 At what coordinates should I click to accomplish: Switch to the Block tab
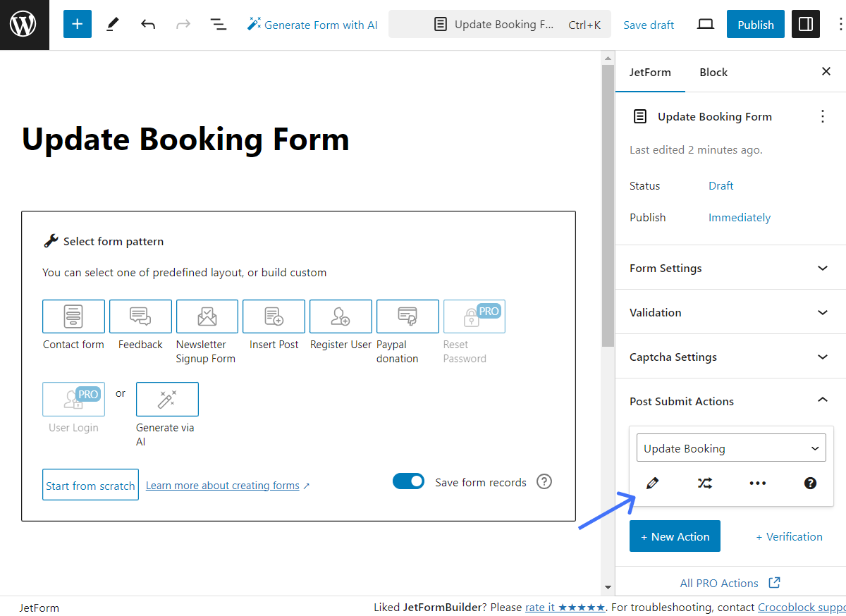pyautogui.click(x=713, y=72)
